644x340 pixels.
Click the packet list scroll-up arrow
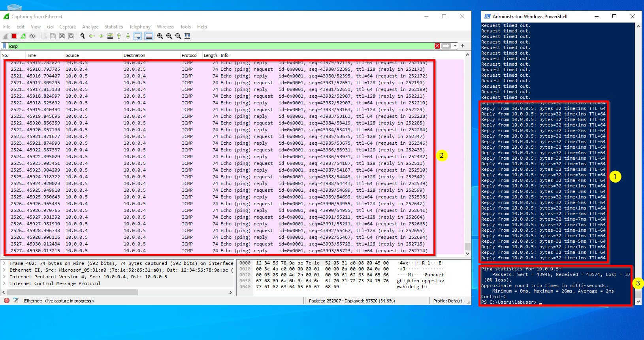[x=467, y=55]
